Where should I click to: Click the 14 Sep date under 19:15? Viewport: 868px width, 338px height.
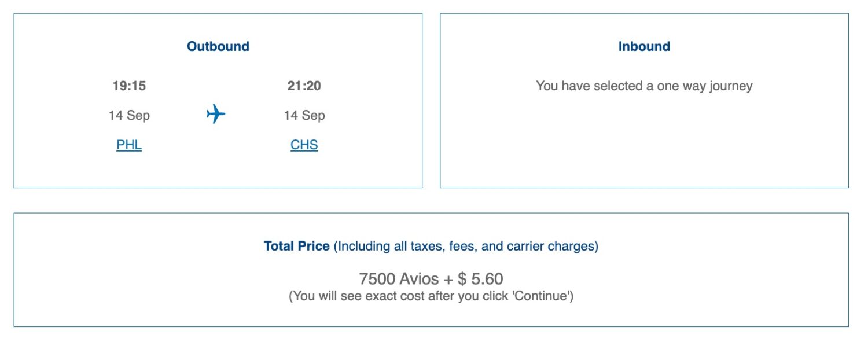(129, 115)
